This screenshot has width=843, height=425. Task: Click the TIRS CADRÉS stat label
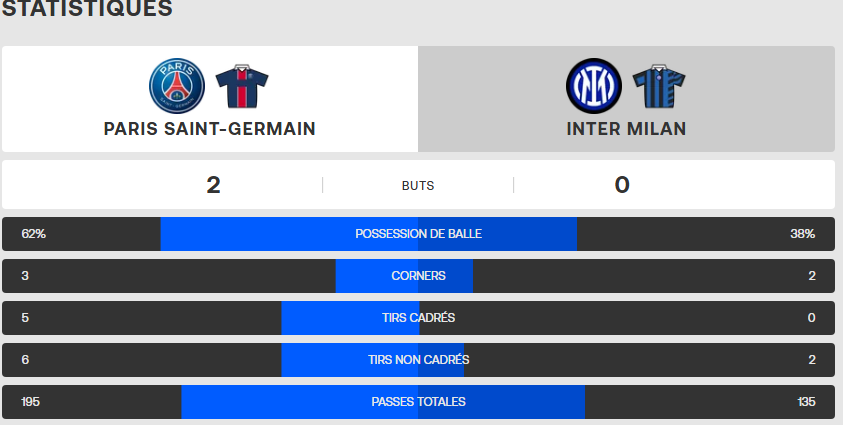418,318
